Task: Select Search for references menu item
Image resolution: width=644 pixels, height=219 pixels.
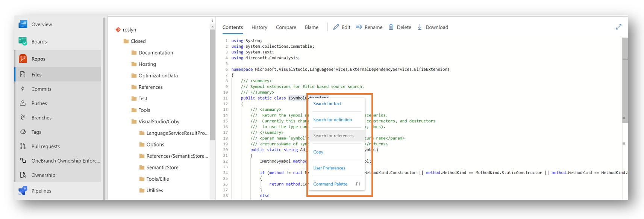Action: click(x=333, y=136)
